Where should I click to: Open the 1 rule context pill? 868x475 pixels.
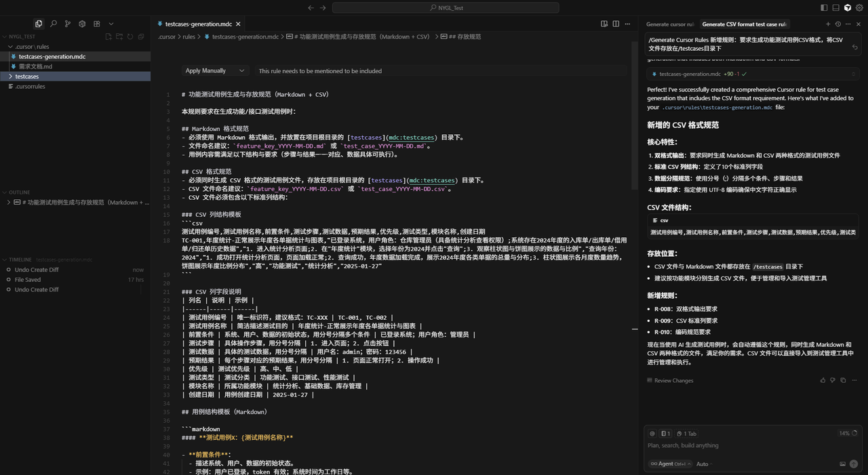coord(665,434)
